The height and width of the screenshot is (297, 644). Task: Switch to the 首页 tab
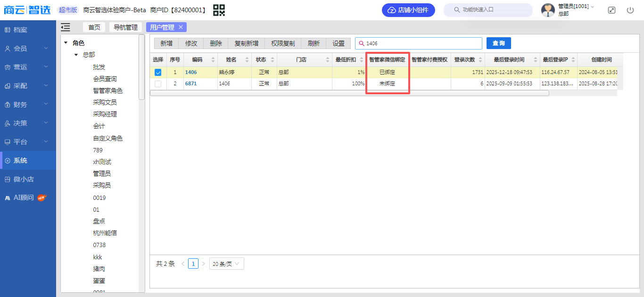[x=94, y=27]
